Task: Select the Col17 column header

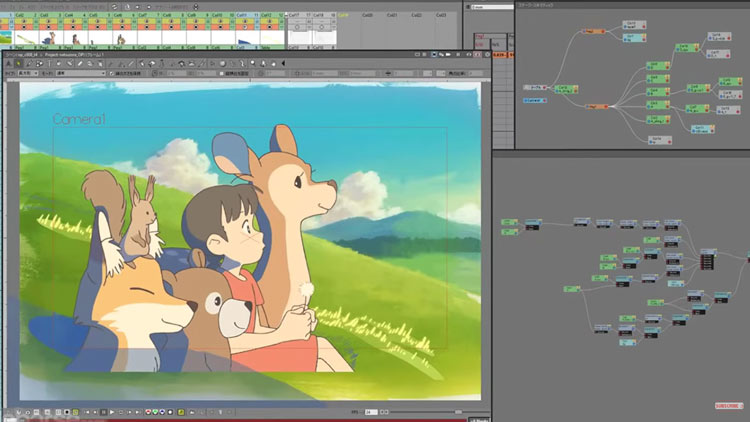Action: (300, 15)
